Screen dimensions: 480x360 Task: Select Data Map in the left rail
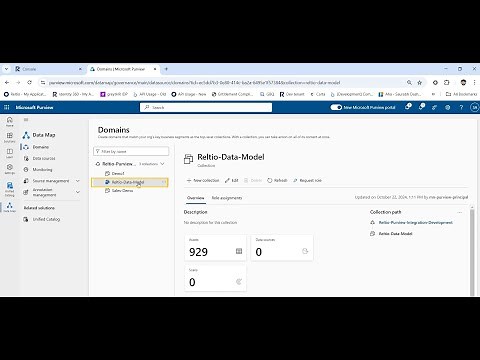(x=10, y=207)
